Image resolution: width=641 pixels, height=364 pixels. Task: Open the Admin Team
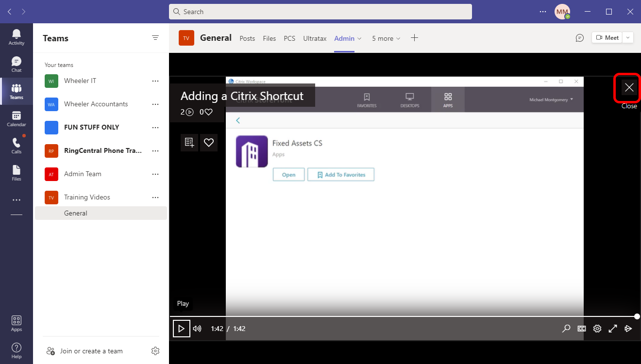pos(83,174)
